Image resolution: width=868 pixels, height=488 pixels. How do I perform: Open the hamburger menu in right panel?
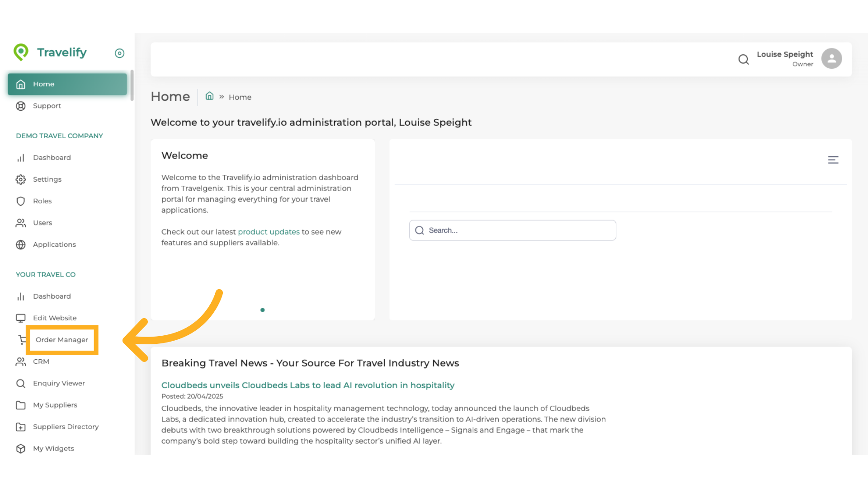833,160
